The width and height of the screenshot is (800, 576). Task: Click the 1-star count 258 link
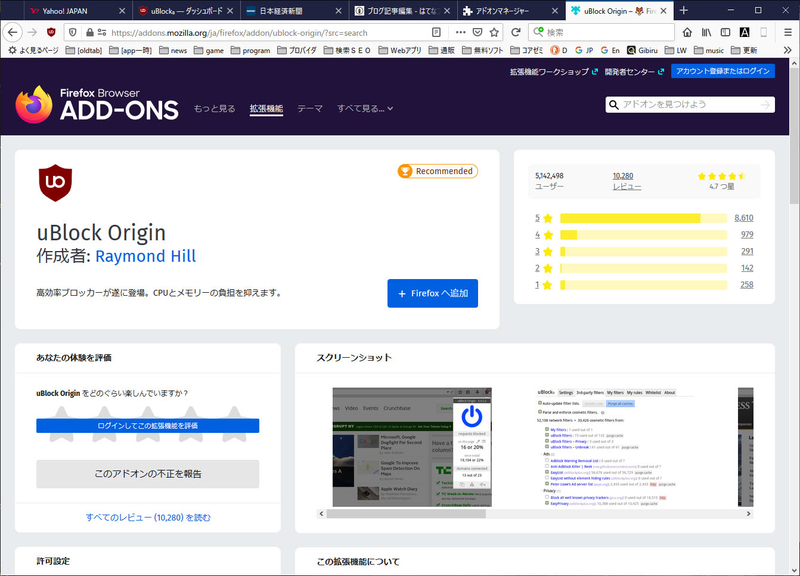pyautogui.click(x=746, y=285)
